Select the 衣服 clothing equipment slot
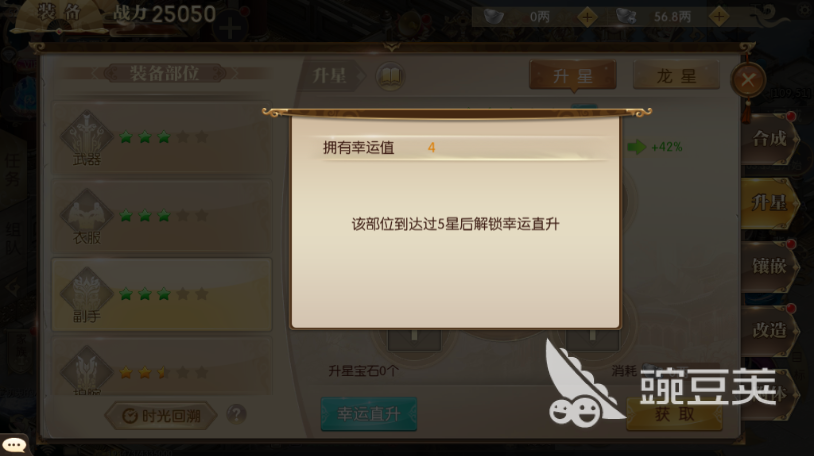 pos(161,216)
